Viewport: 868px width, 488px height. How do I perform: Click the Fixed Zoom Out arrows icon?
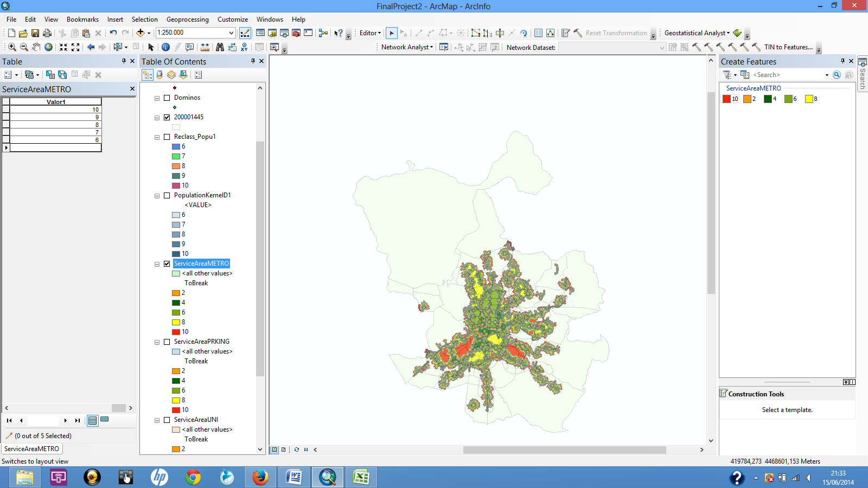(75, 47)
